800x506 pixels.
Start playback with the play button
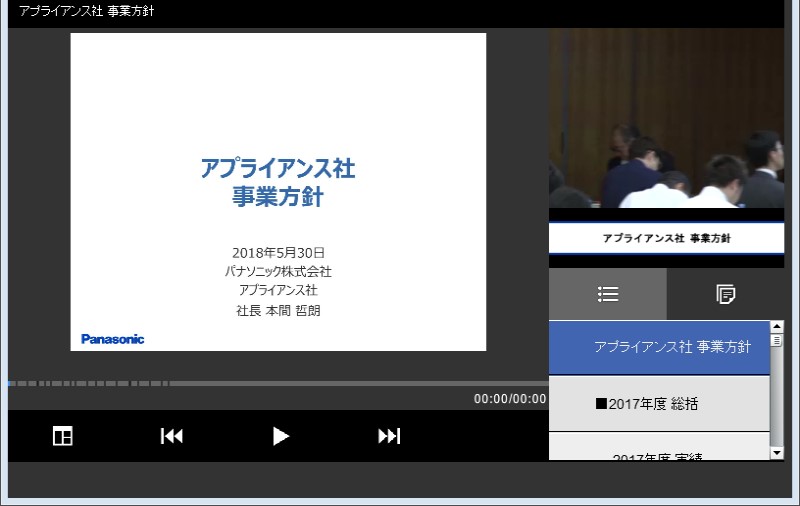(x=281, y=436)
